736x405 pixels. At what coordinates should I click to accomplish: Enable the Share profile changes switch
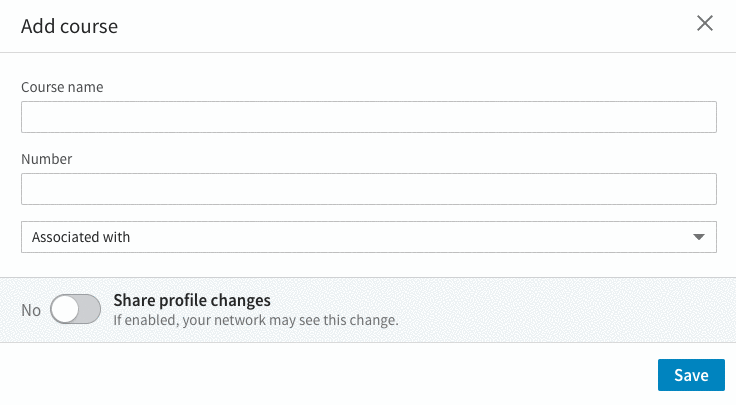pyautogui.click(x=76, y=310)
